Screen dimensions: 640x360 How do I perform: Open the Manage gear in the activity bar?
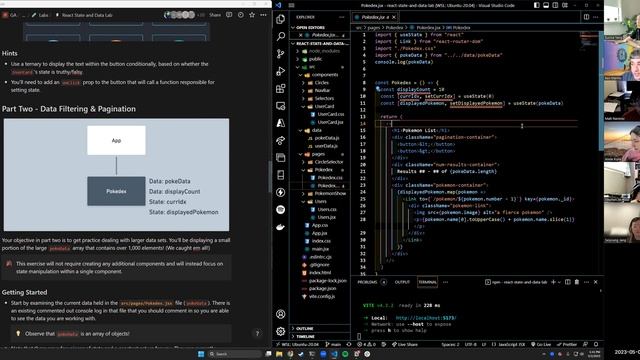pos(280,331)
